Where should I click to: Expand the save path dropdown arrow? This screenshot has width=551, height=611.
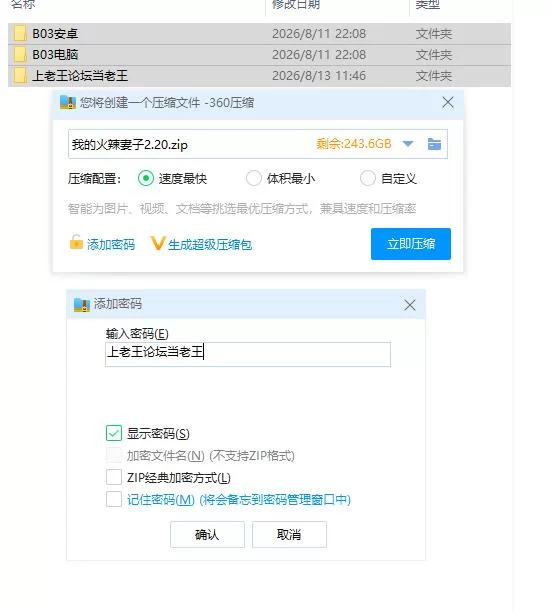point(408,144)
